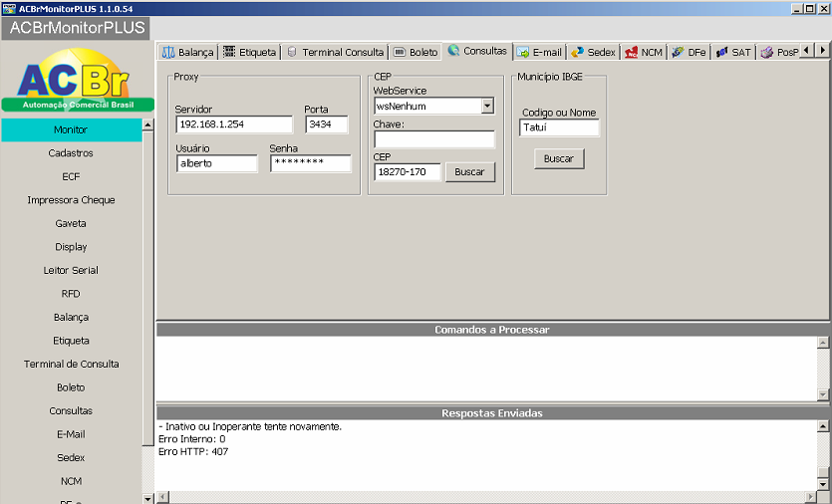The image size is (832, 504).
Task: Open Boleto in the sidebar
Action: pos(71,387)
